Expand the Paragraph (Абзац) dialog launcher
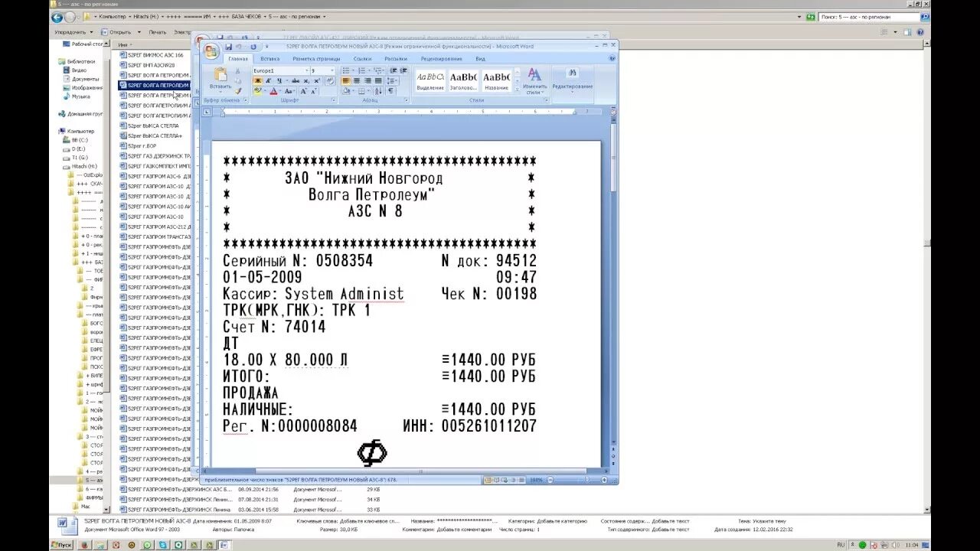Screen dimensions: 980x551 tap(407, 100)
